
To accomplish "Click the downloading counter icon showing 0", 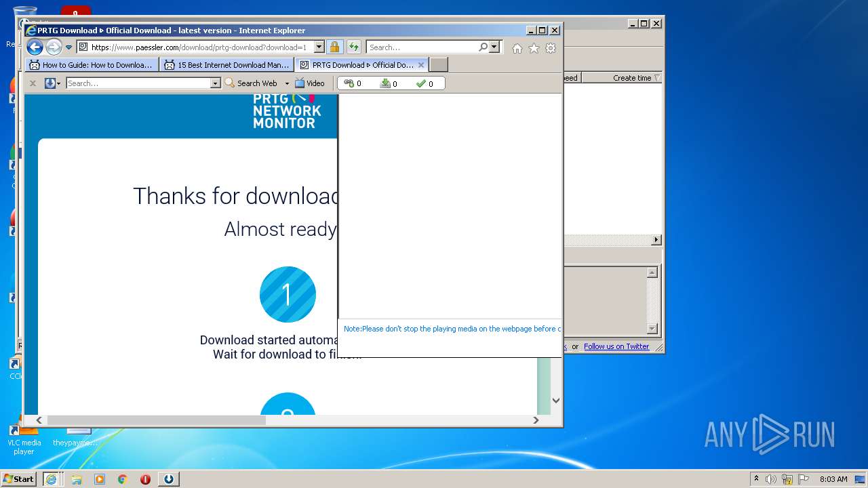I will [x=389, y=83].
